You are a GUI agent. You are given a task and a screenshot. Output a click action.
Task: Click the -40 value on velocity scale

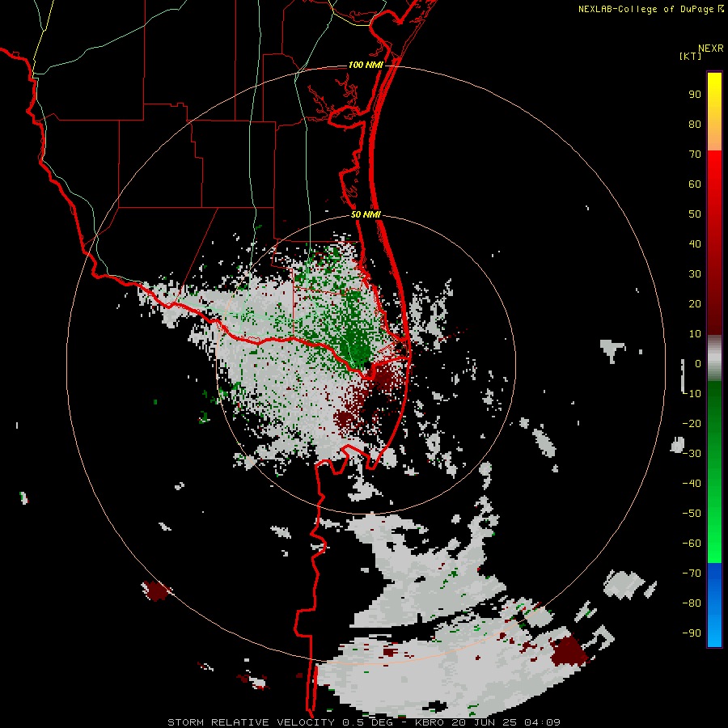[x=692, y=484]
